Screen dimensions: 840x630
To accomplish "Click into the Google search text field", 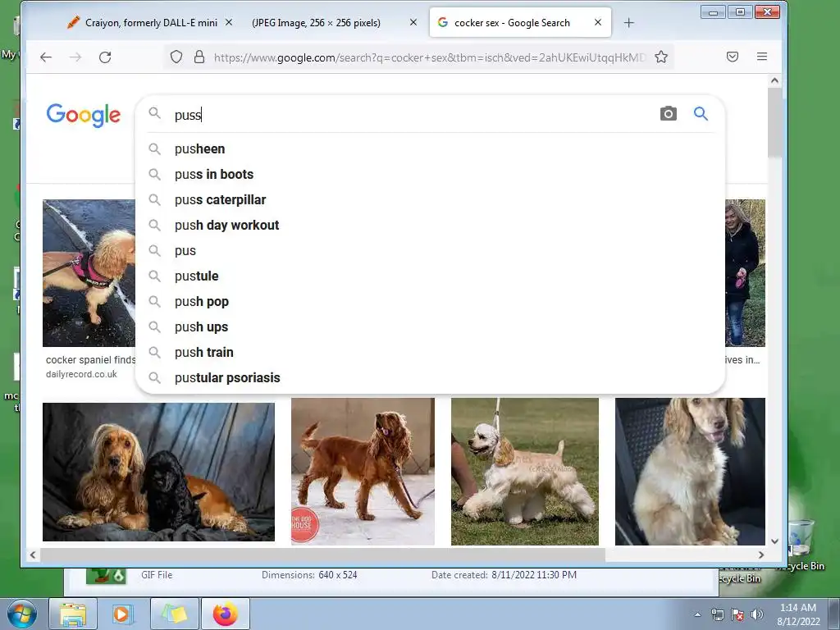I will [413, 115].
